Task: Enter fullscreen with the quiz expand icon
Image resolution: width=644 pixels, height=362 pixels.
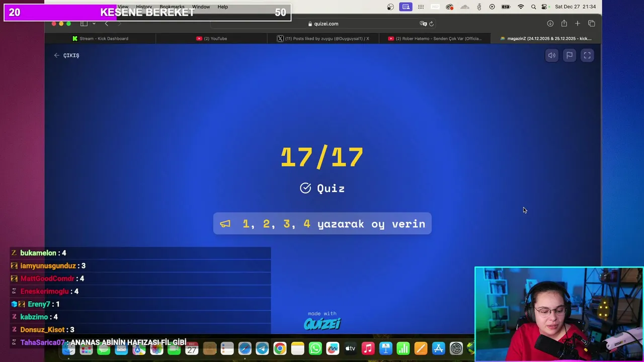Action: 587,55
